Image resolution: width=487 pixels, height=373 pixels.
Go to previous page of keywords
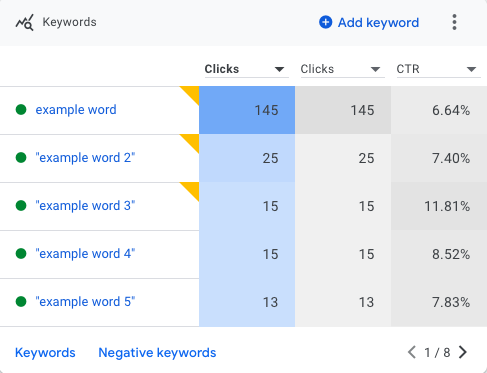pyautogui.click(x=412, y=352)
